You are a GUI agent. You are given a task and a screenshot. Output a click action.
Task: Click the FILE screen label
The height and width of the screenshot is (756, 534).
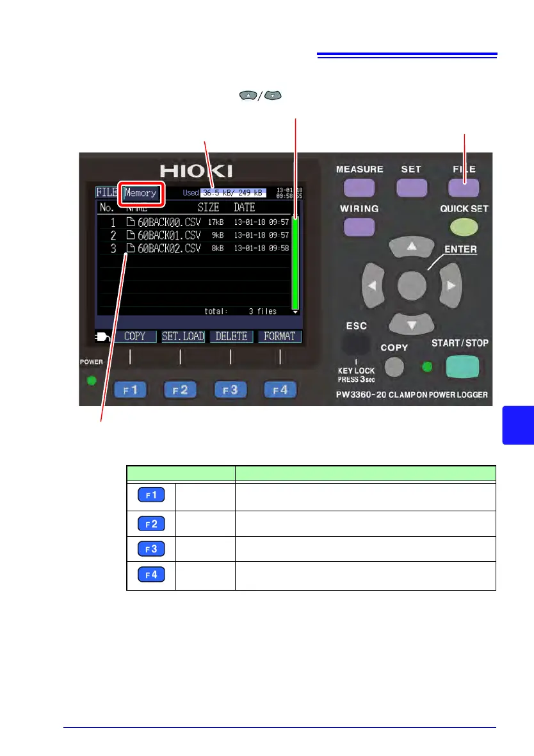pos(106,192)
